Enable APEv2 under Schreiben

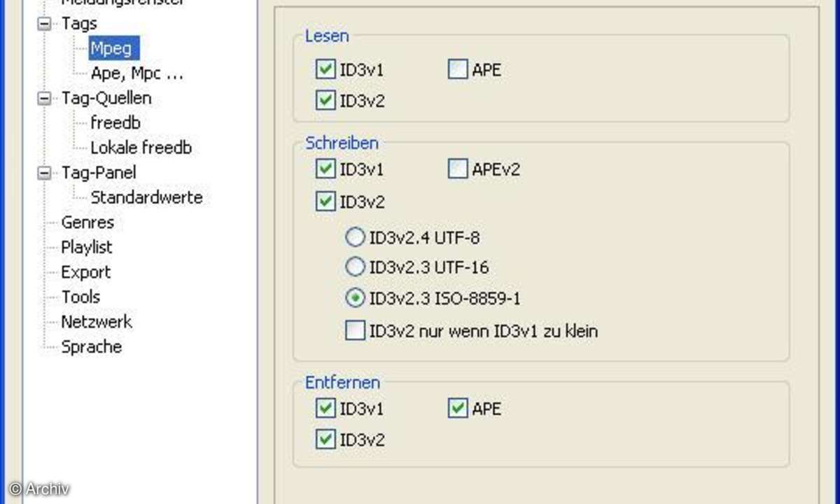457,169
